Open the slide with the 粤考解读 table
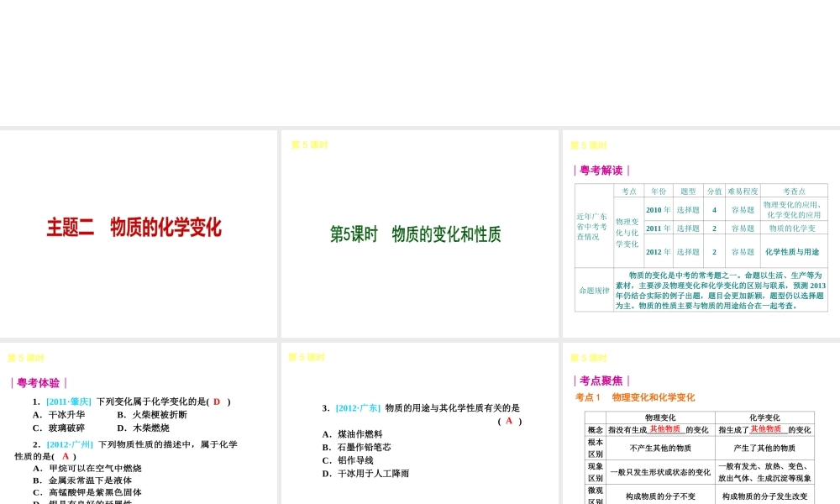Screen dimensions: 840x504 tap(701, 234)
